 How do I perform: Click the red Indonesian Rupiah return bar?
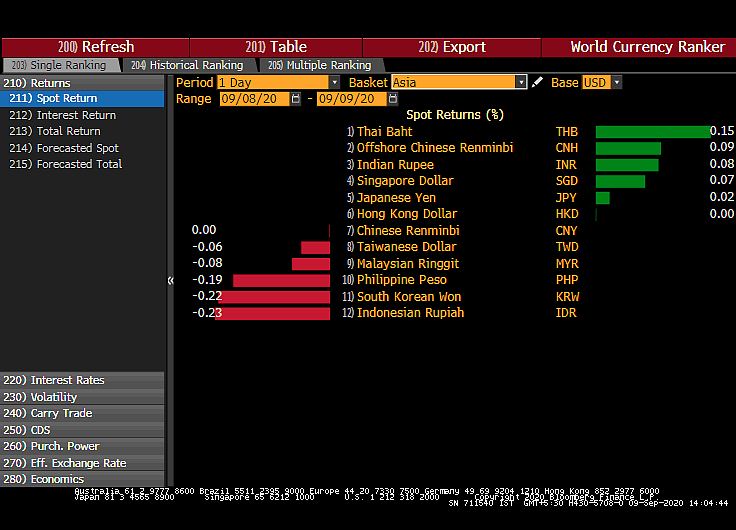pyautogui.click(x=272, y=314)
